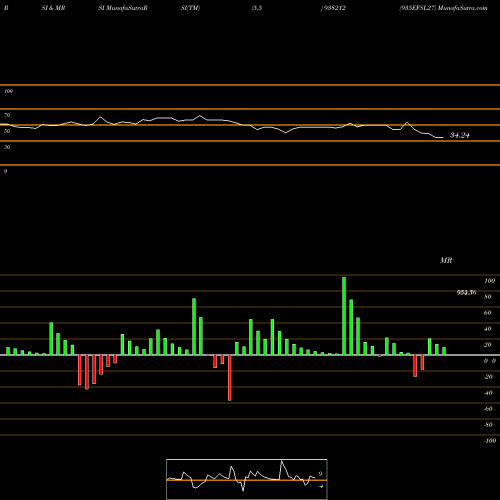Click the -20 tick on MR axis

coord(488,377)
